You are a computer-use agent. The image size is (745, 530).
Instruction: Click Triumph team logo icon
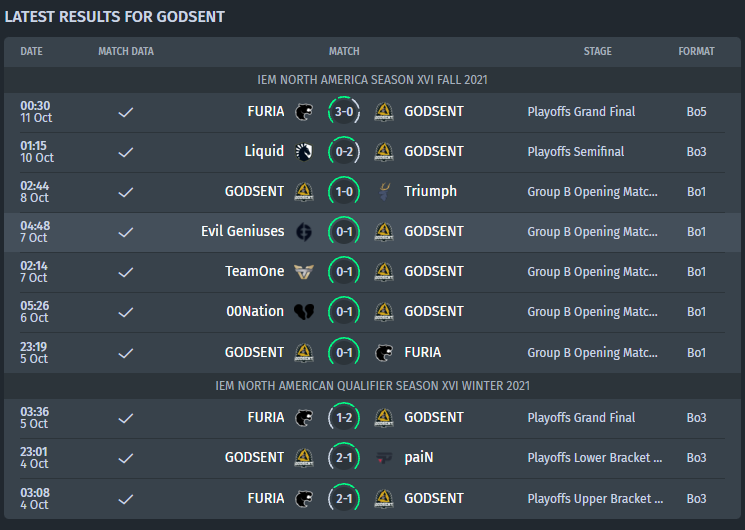pyautogui.click(x=384, y=192)
